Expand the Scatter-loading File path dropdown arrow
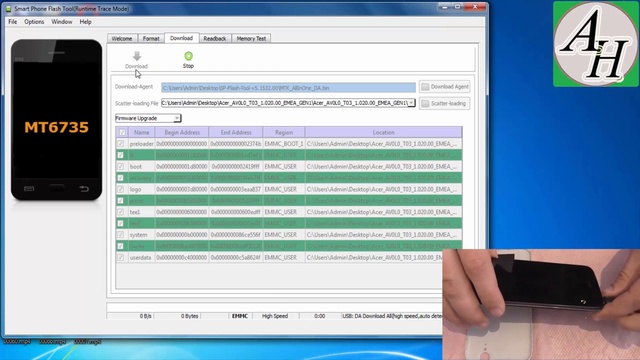 coord(411,103)
